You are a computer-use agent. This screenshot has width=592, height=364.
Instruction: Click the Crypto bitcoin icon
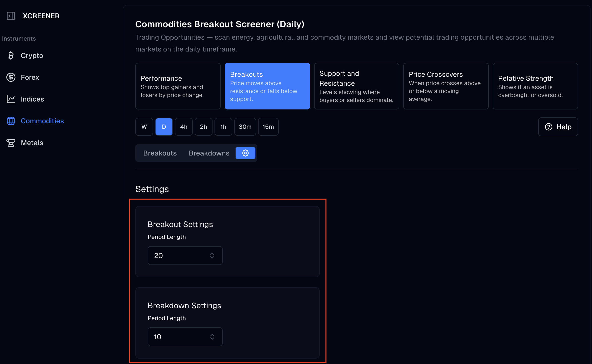11,55
